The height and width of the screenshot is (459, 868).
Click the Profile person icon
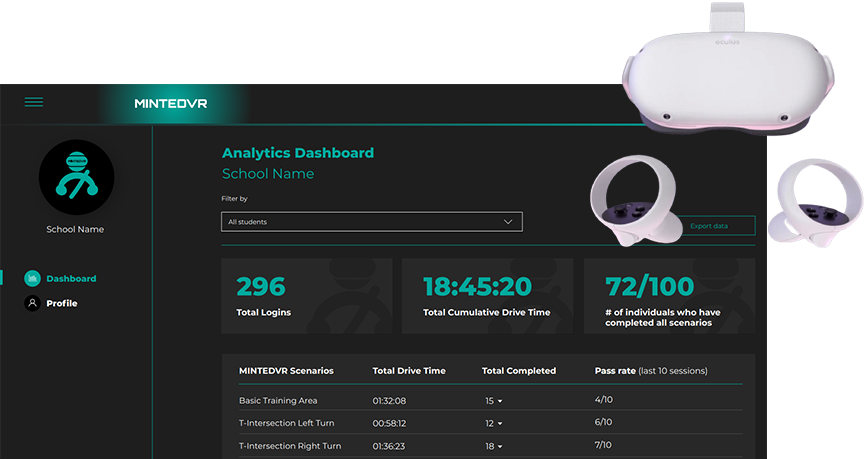coord(33,303)
